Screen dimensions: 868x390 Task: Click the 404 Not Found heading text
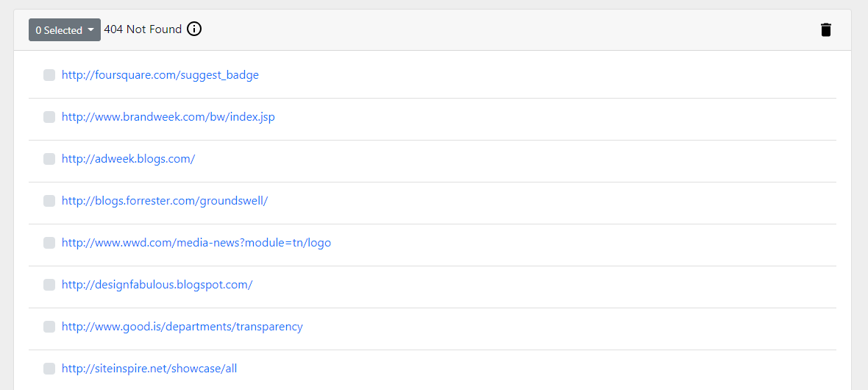click(143, 29)
